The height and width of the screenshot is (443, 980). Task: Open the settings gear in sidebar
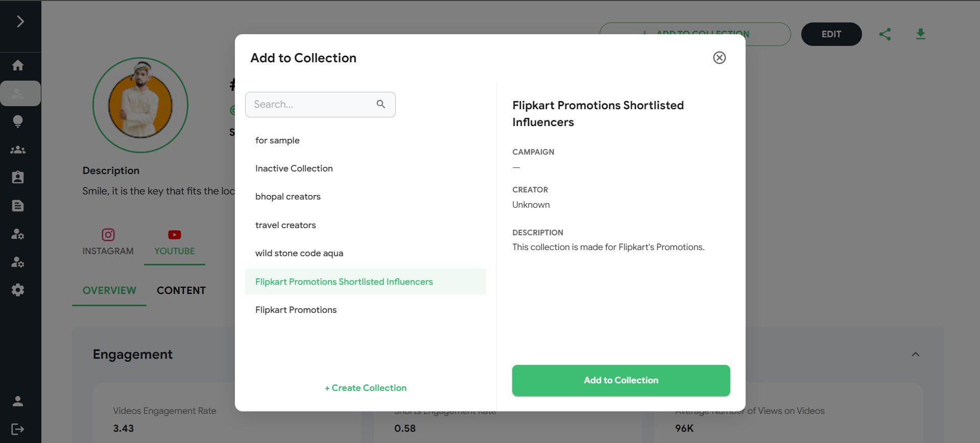click(18, 290)
